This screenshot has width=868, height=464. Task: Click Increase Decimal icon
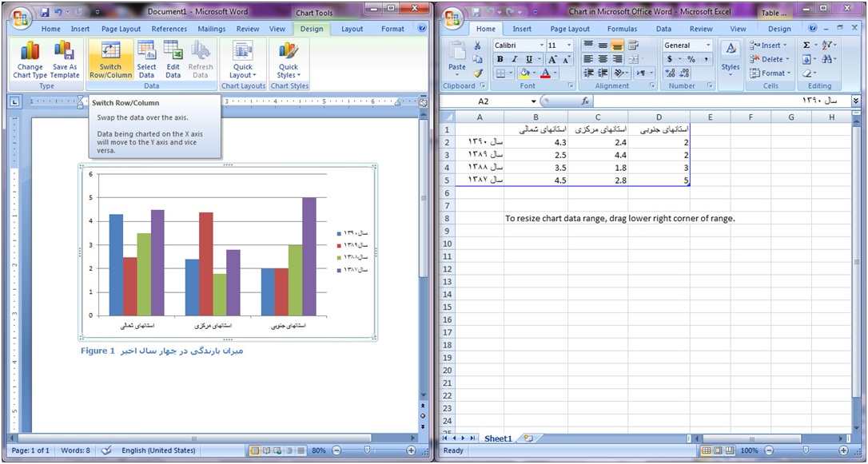click(670, 73)
